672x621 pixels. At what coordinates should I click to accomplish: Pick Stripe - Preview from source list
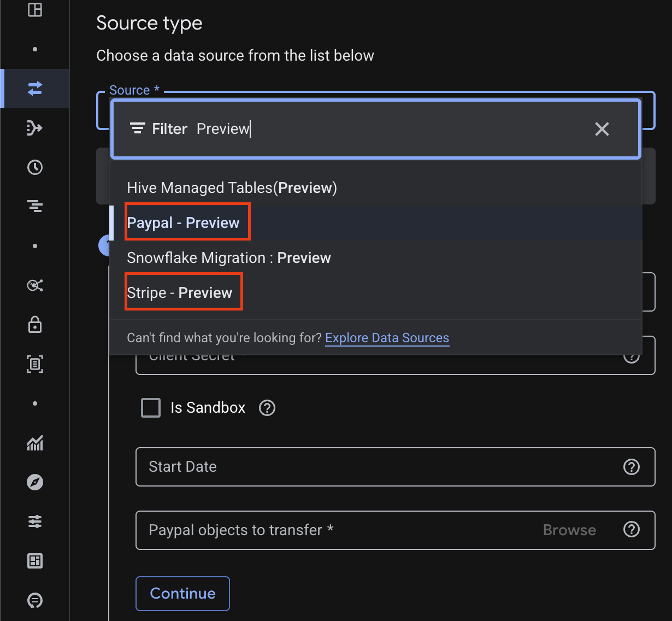click(179, 293)
